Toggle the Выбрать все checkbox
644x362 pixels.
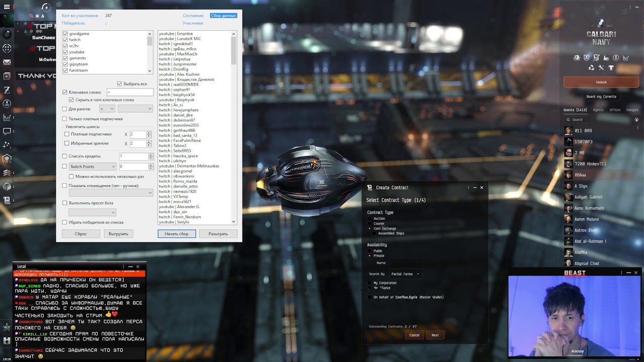tap(119, 83)
